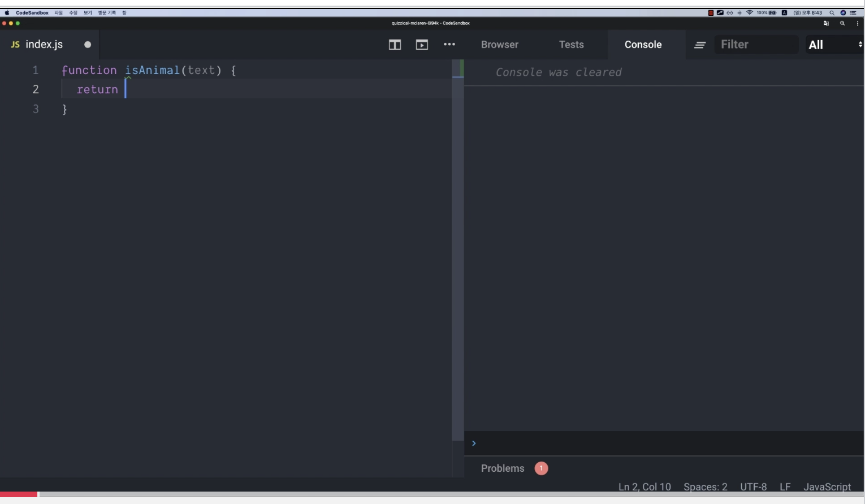Open the three-dot more options menu
This screenshot has width=865, height=504.
449,44
